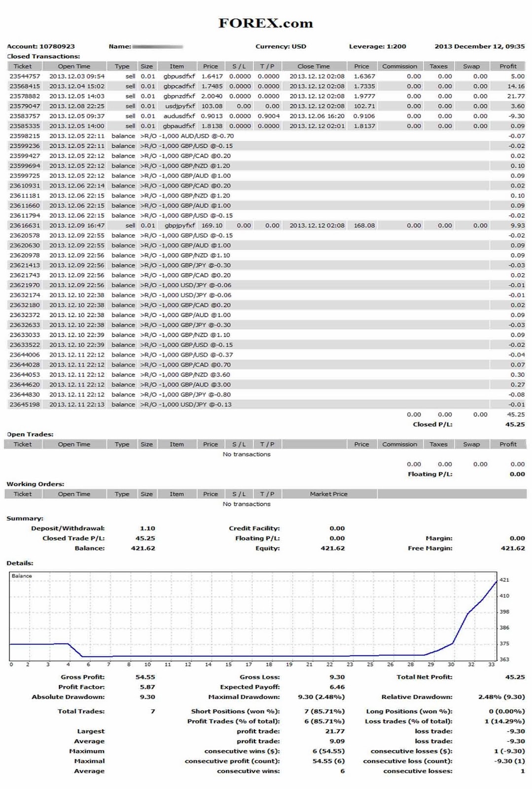Screen dimensions: 532x789
Task: Select the Account: 10780923 label
Action: click(41, 46)
